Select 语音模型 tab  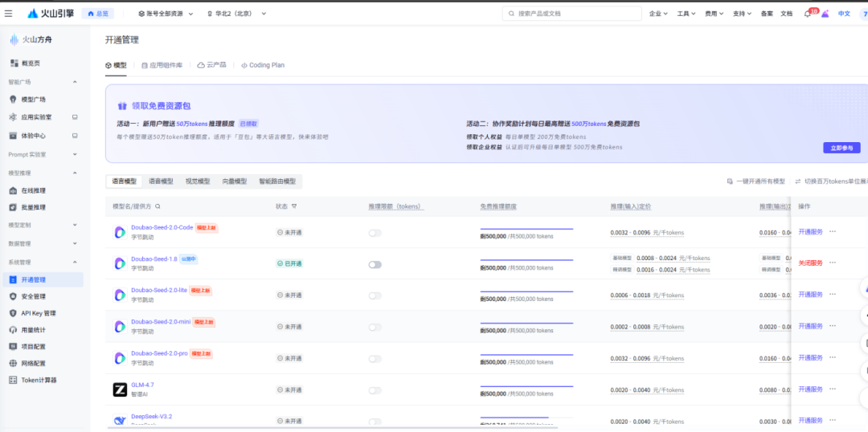[161, 181]
